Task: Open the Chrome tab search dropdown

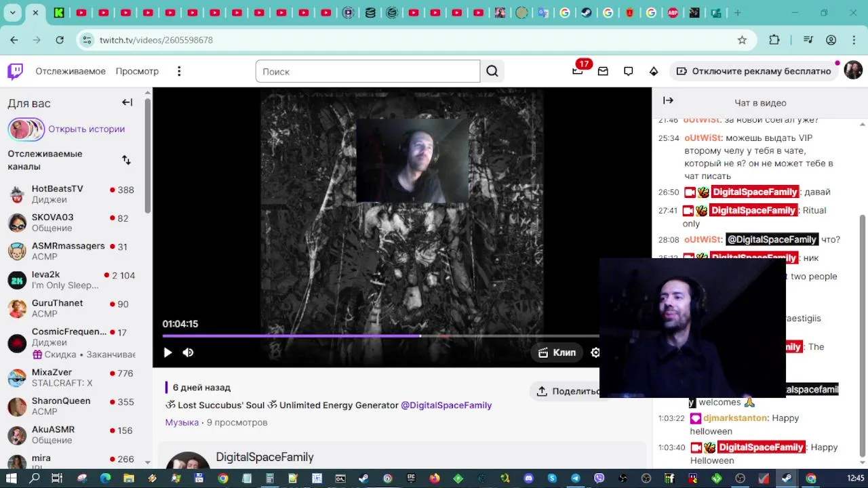Action: click(x=12, y=12)
